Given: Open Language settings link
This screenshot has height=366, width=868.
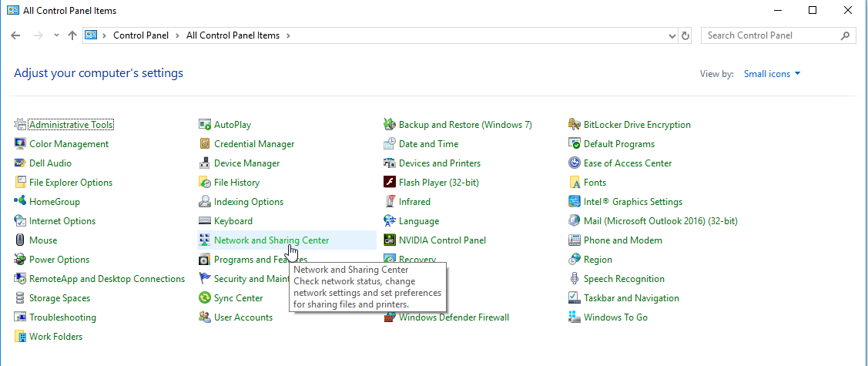Looking at the screenshot, I should 419,221.
